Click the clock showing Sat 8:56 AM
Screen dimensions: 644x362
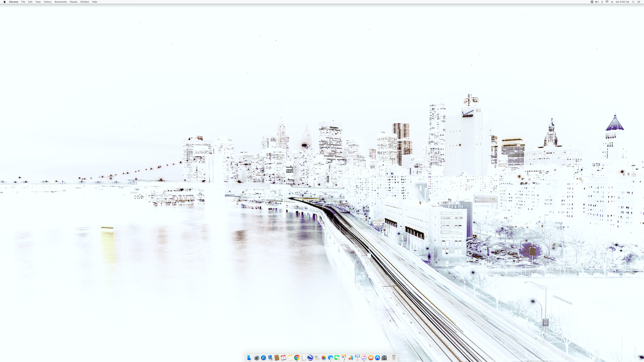click(x=622, y=2)
